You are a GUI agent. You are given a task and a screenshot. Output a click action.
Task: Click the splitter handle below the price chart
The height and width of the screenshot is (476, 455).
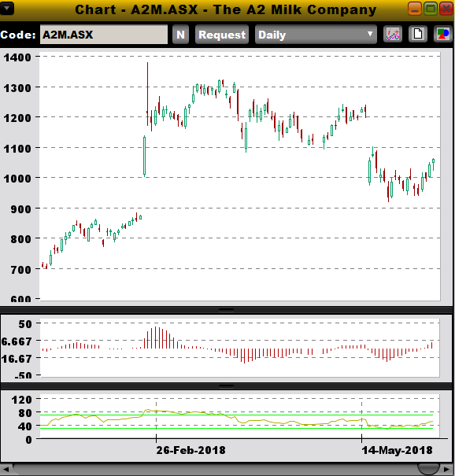click(x=226, y=310)
